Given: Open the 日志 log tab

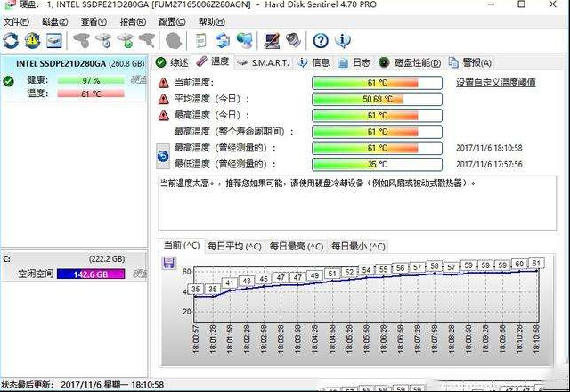Looking at the screenshot, I should pyautogui.click(x=354, y=62).
